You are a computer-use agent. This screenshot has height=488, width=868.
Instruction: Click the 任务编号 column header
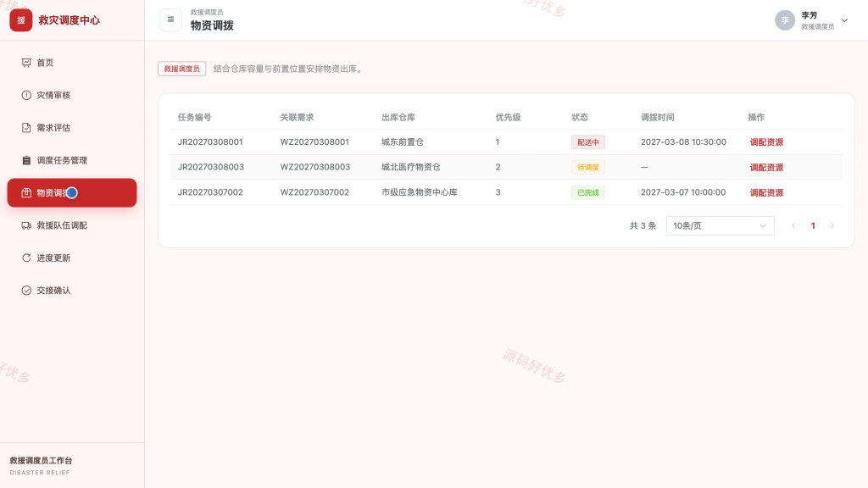194,117
